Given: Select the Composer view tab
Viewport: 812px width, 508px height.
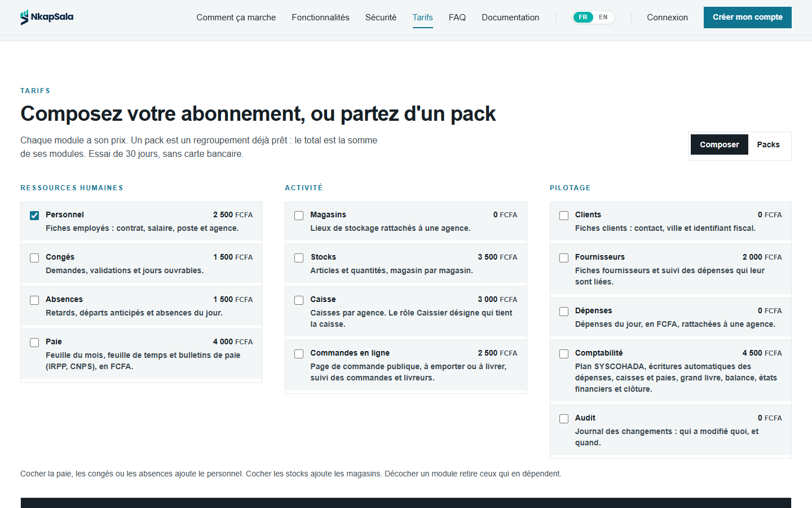Looking at the screenshot, I should [720, 144].
